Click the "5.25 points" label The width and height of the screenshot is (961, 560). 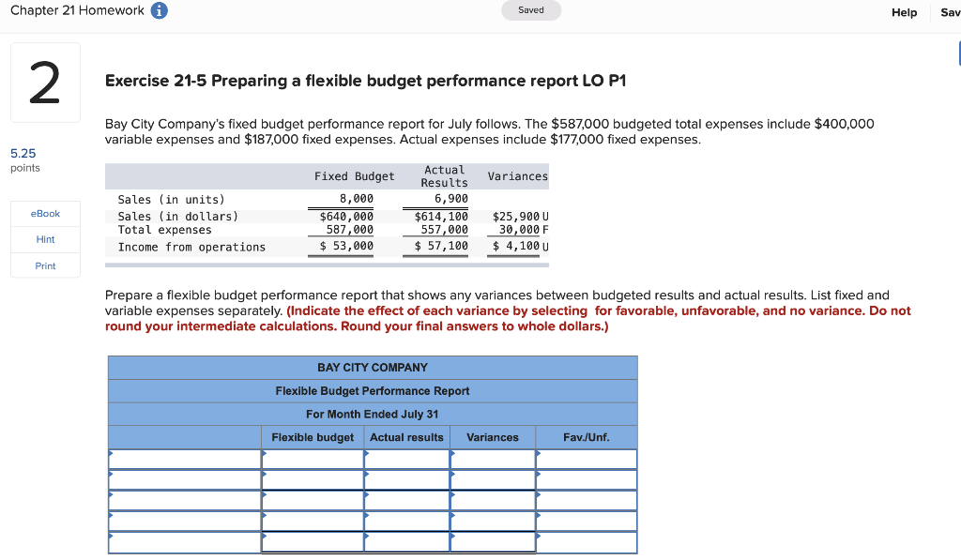click(25, 159)
